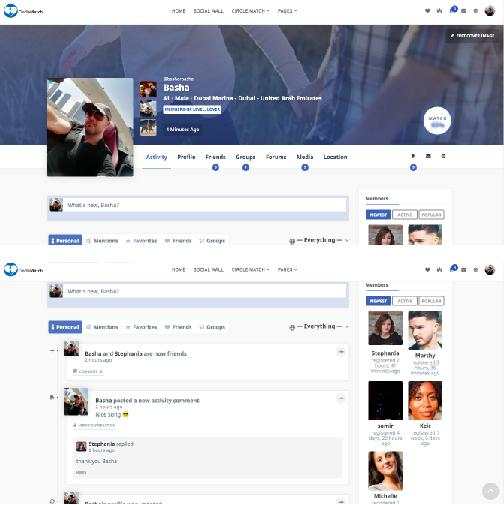Click the count badge under the Friends profile tab
Screen dimensions: 504x505
coord(215,168)
